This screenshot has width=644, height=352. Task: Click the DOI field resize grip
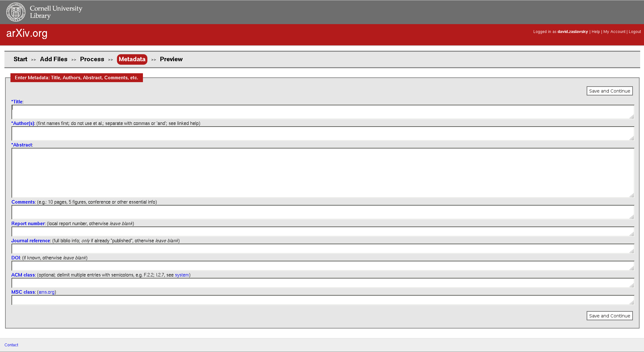632,268
